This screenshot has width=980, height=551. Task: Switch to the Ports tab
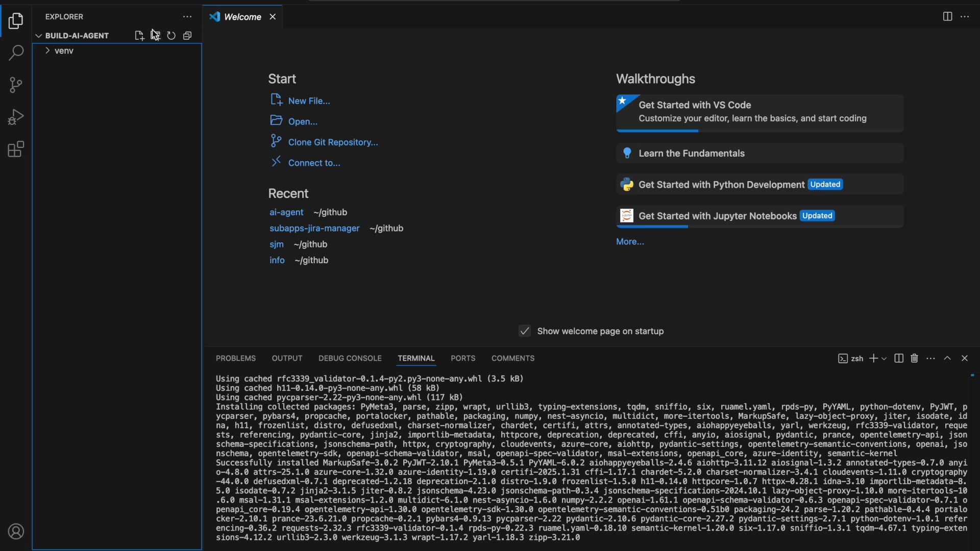(463, 359)
